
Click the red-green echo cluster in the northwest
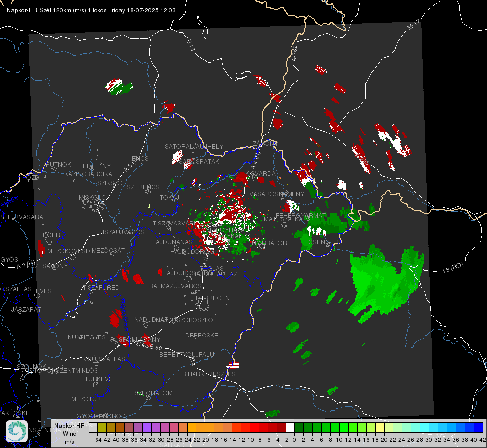(x=119, y=87)
